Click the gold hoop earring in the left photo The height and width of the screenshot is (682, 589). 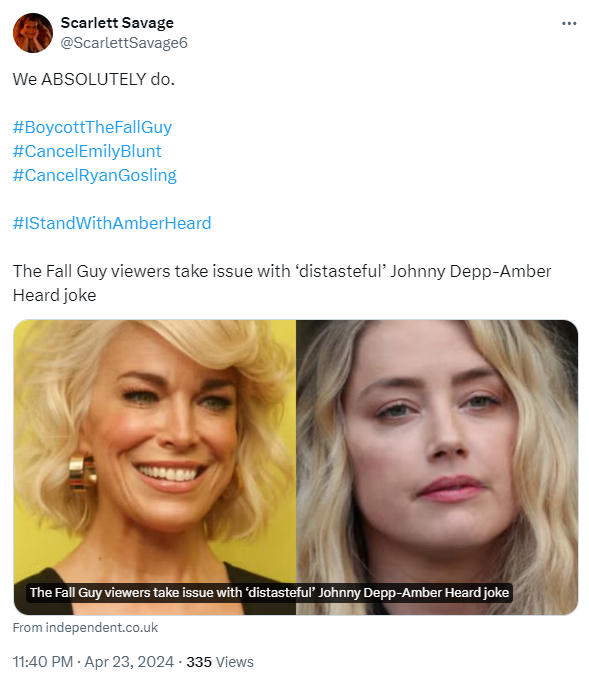point(83,473)
